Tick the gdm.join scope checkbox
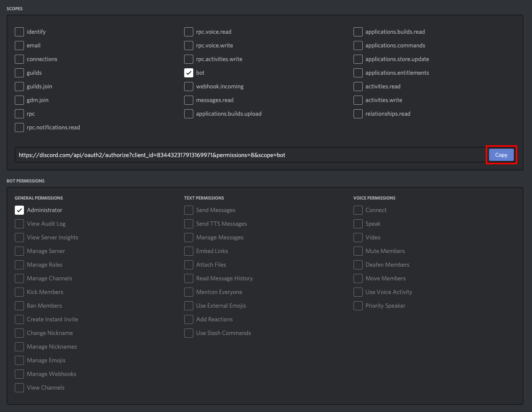 pos(19,100)
